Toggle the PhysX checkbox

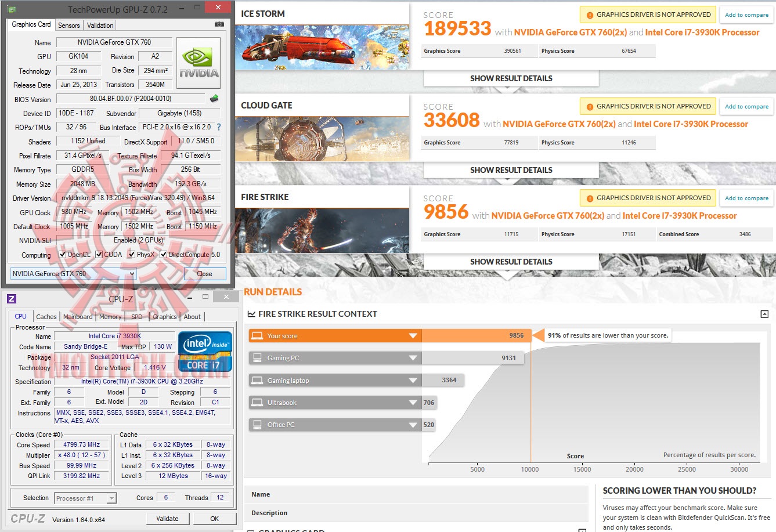click(x=132, y=255)
